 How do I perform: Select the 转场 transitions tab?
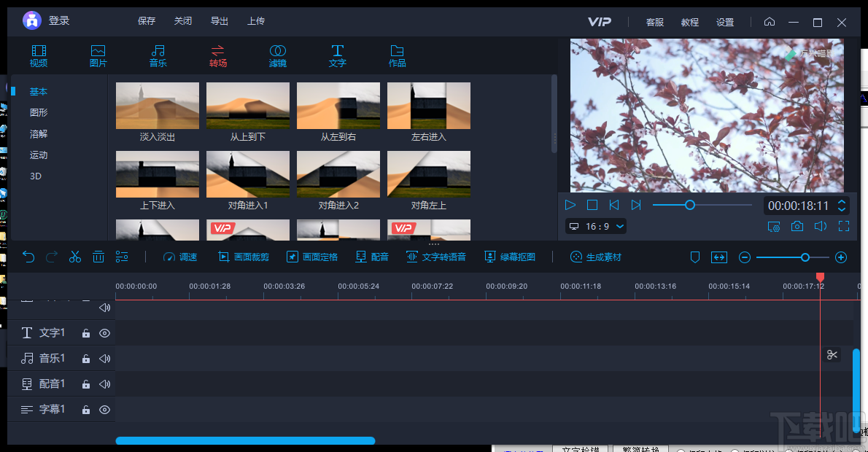pos(217,56)
